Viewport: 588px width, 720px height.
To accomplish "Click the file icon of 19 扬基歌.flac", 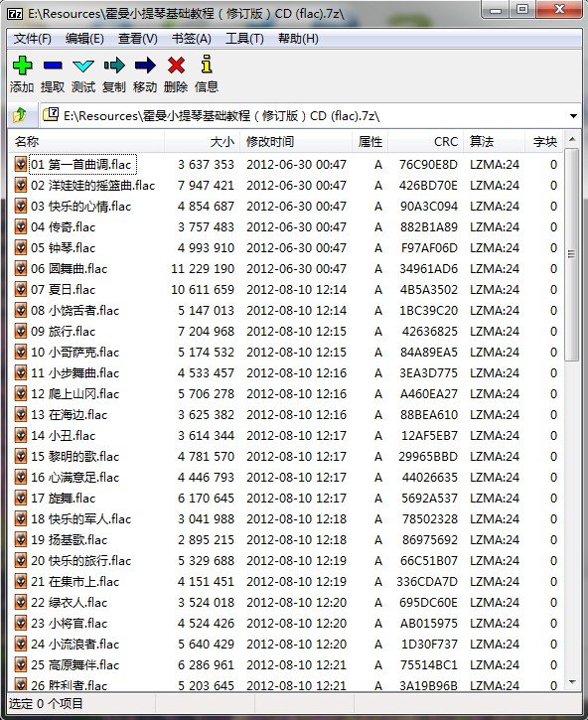I will point(21,539).
